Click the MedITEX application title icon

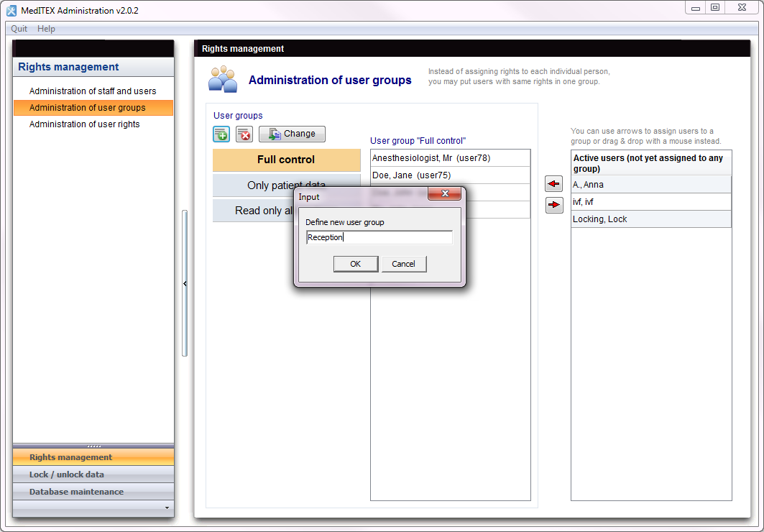pos(11,10)
